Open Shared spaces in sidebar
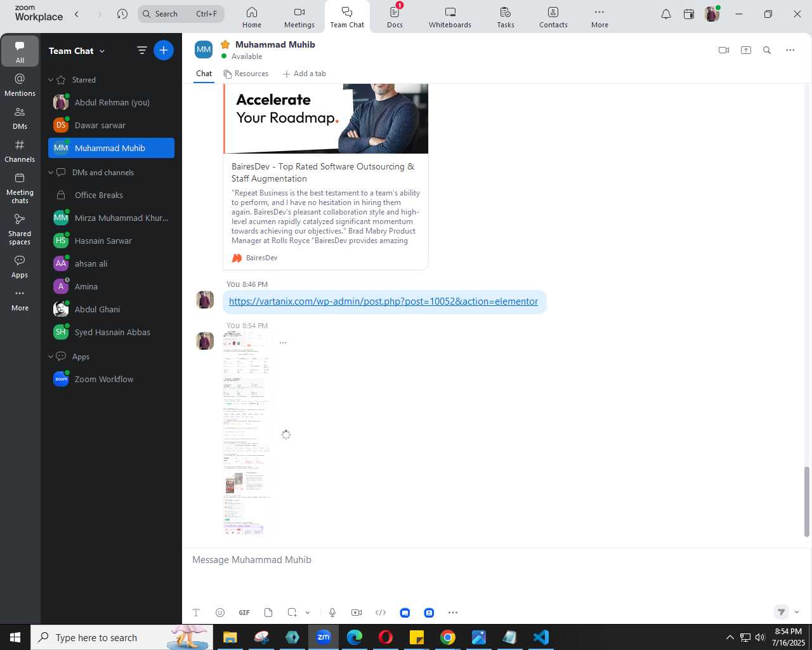The image size is (812, 650). coord(20,229)
